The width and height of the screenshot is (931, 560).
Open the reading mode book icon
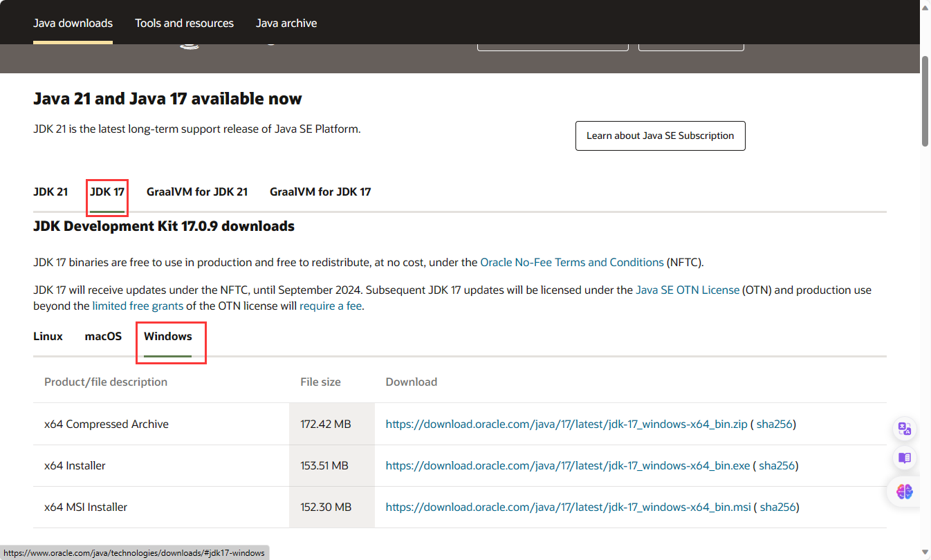click(905, 458)
